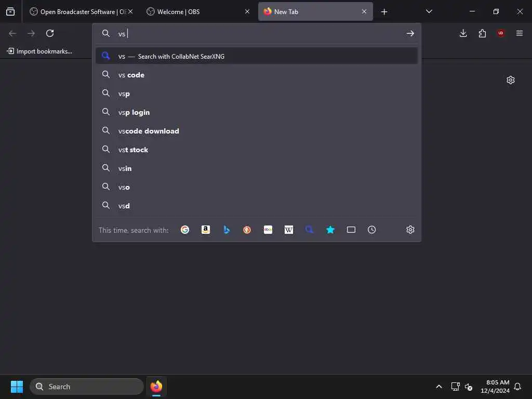Open the Extensions puzzle icon
Viewport: 532px width, 399px height.
(x=482, y=33)
